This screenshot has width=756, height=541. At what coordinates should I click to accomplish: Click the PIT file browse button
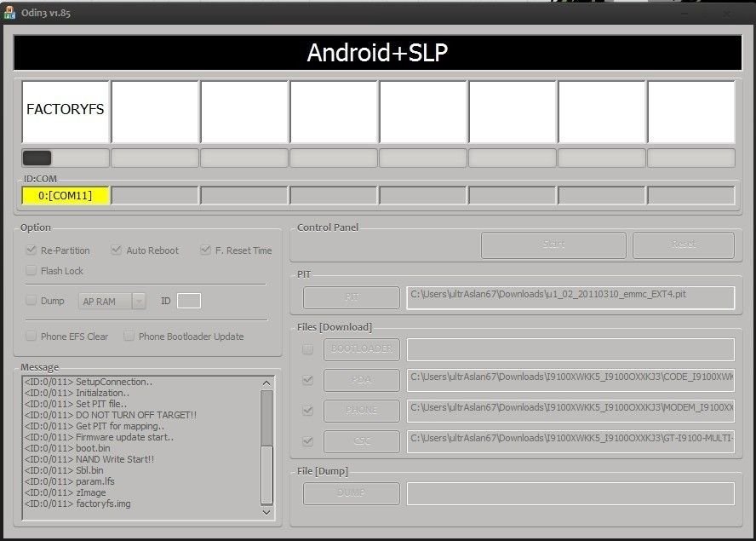[x=352, y=297]
